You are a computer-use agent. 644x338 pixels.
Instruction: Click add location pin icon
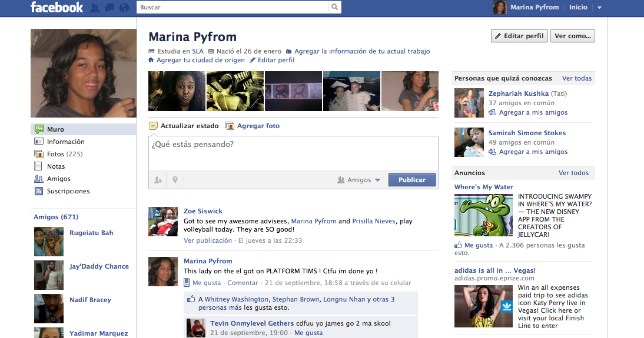coord(174,180)
